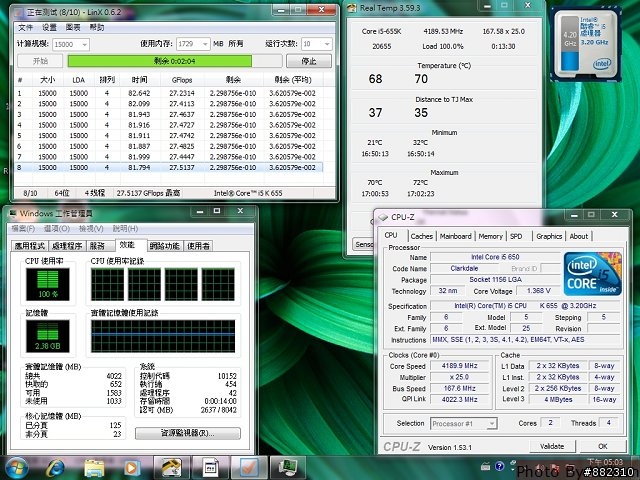Select the CPU tab in CPU-Z

click(391, 235)
